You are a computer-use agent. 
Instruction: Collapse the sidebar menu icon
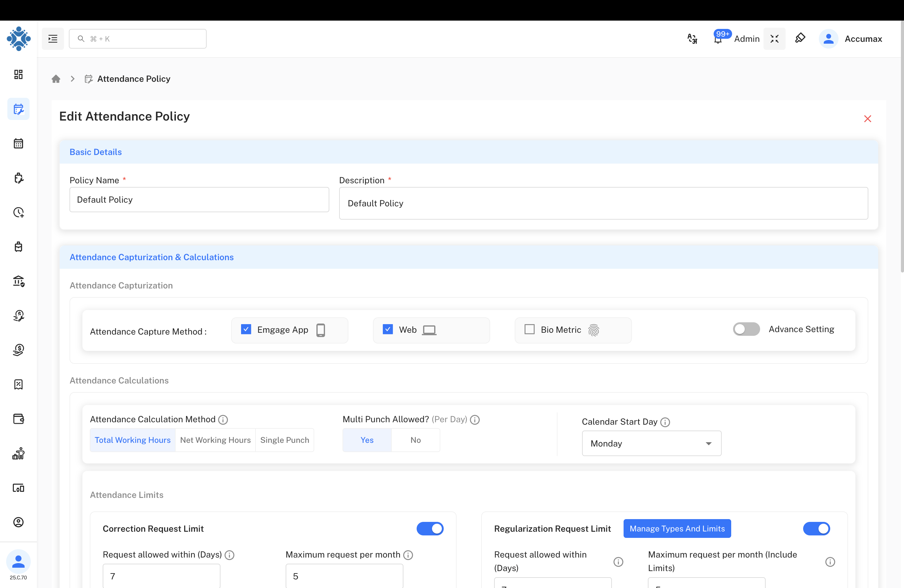pos(53,39)
